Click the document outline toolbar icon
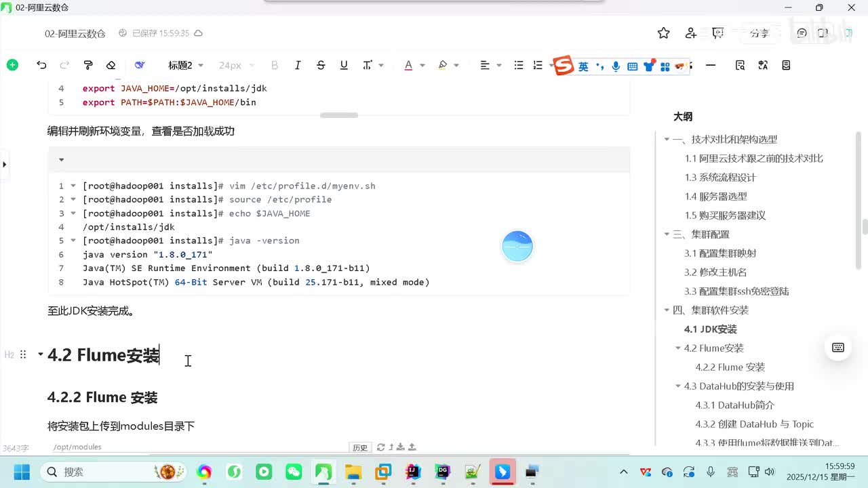This screenshot has height=488, width=868. (x=786, y=65)
